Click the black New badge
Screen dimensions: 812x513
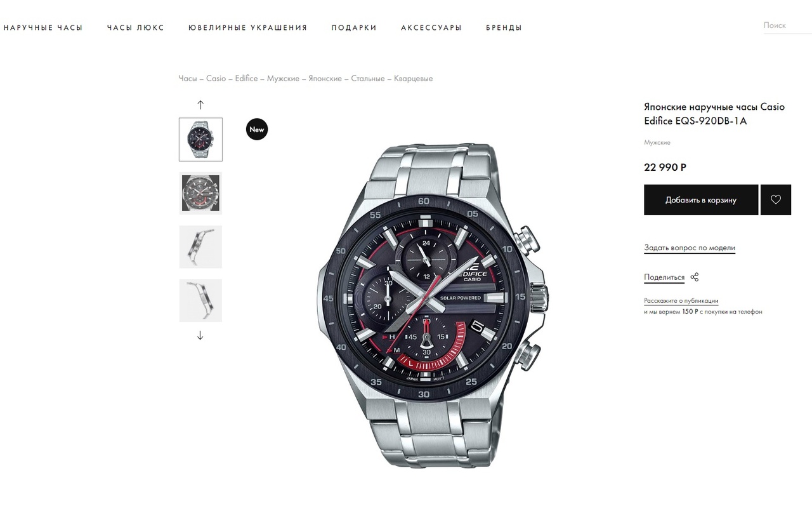pyautogui.click(x=257, y=130)
